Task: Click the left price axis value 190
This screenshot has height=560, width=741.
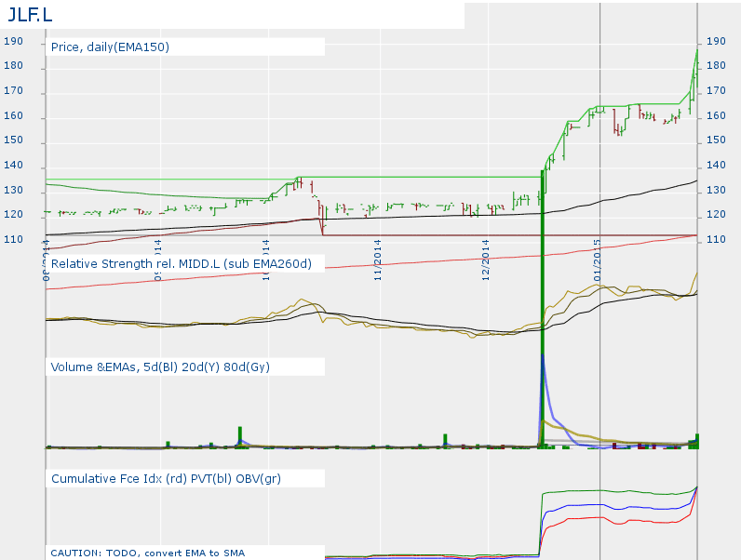Action: [x=13, y=41]
